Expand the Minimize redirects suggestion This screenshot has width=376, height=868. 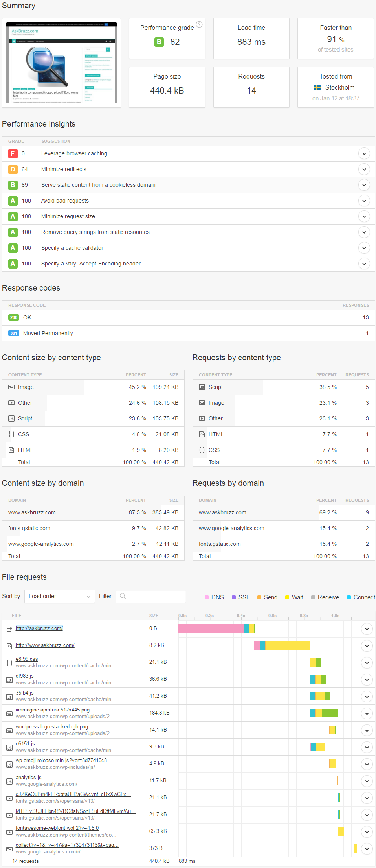(x=364, y=169)
